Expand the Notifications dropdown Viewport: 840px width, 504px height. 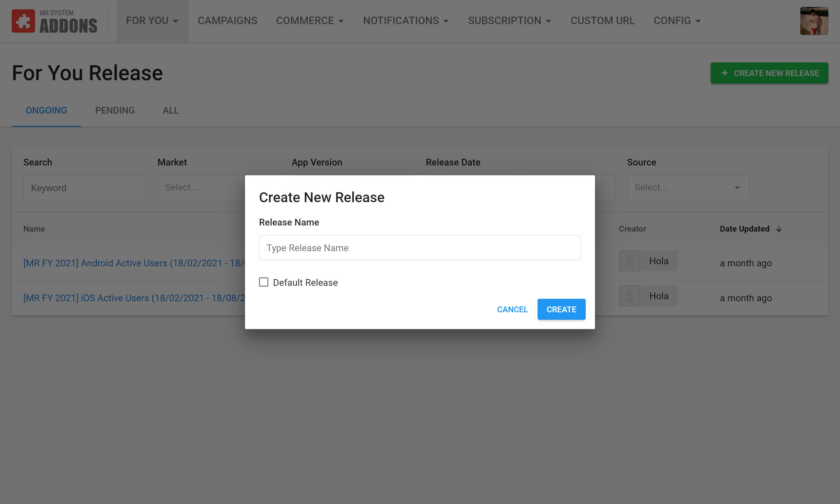point(405,21)
